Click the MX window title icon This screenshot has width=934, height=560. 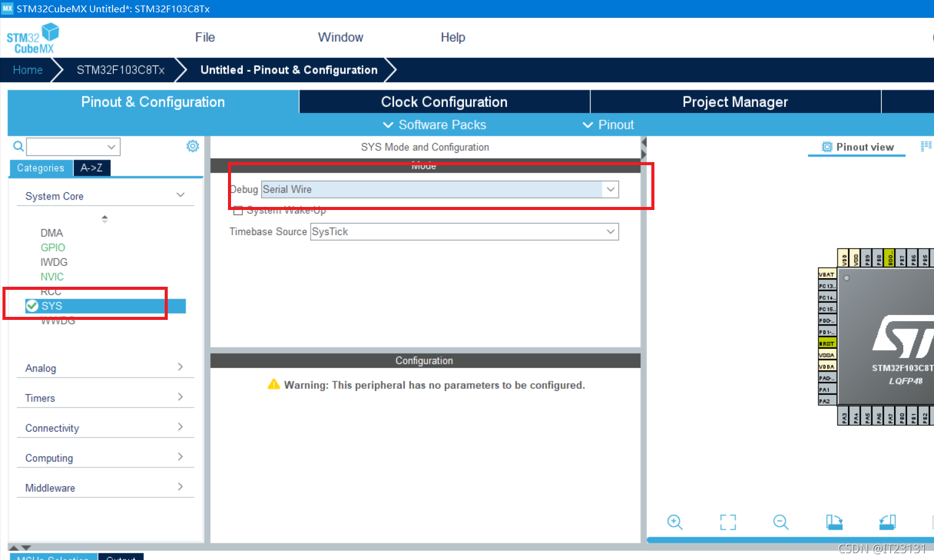coord(7,9)
